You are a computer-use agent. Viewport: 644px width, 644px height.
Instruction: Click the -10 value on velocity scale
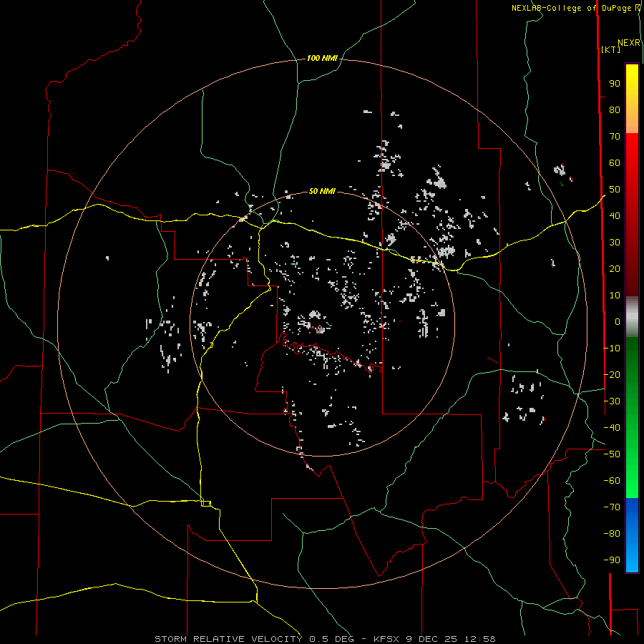[612, 348]
